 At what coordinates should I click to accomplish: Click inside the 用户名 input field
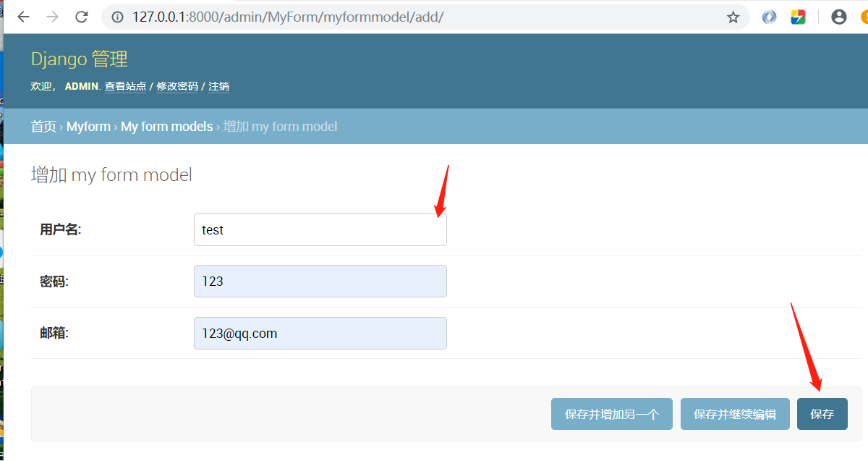(x=320, y=229)
